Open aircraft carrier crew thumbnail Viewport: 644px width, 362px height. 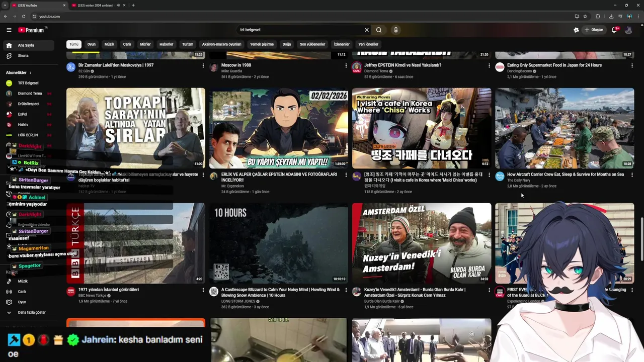(x=565, y=128)
